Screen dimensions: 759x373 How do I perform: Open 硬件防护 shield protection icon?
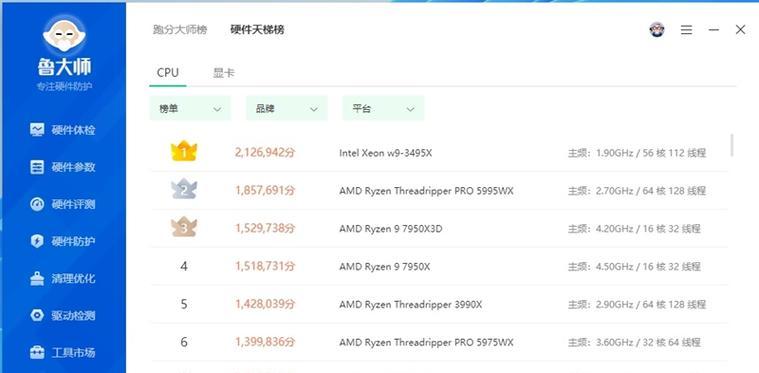point(37,241)
